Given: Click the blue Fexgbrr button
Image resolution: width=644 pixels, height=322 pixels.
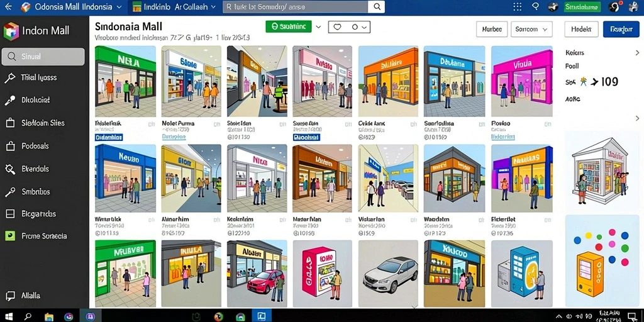Looking at the screenshot, I should (621, 29).
